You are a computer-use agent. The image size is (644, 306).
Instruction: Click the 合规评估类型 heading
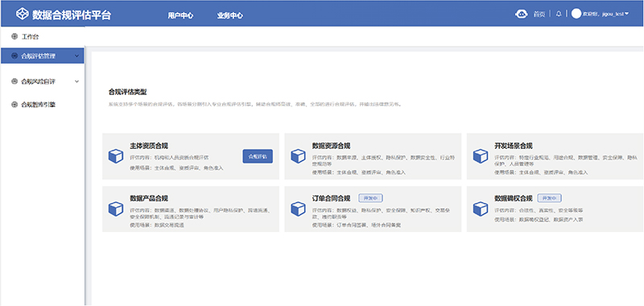pyautogui.click(x=127, y=92)
